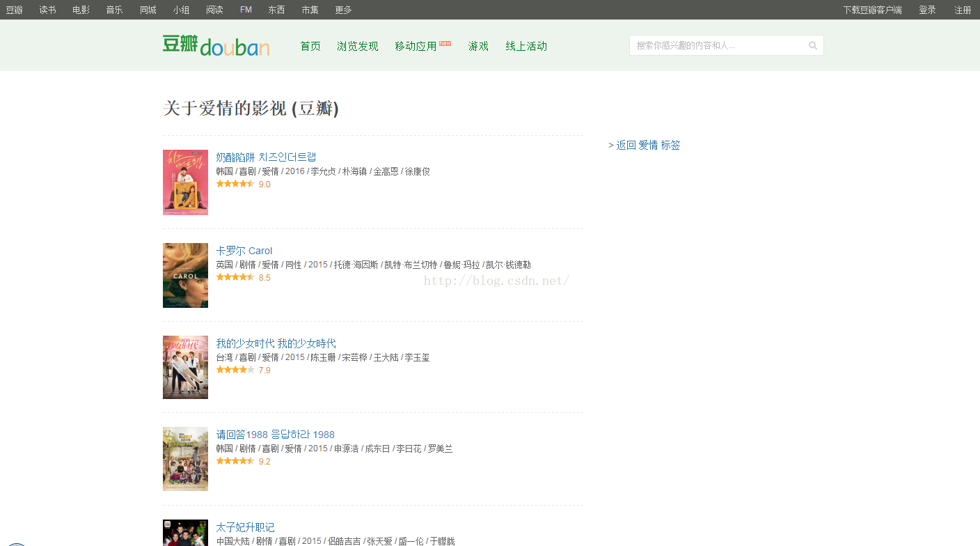Screen dimensions: 980x546
Task: Open 小组 in top bar
Action: coord(181,10)
